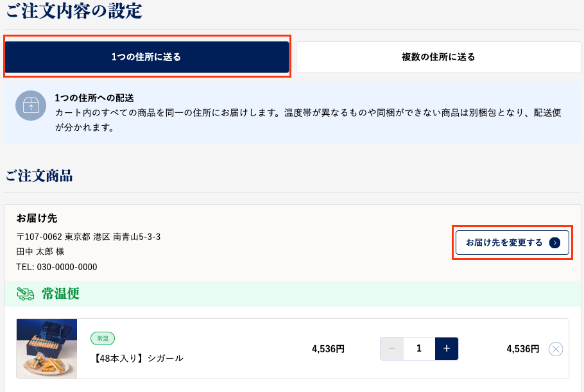The height and width of the screenshot is (392, 584).
Task: Open the シガール product thumbnail
Action: (x=47, y=349)
